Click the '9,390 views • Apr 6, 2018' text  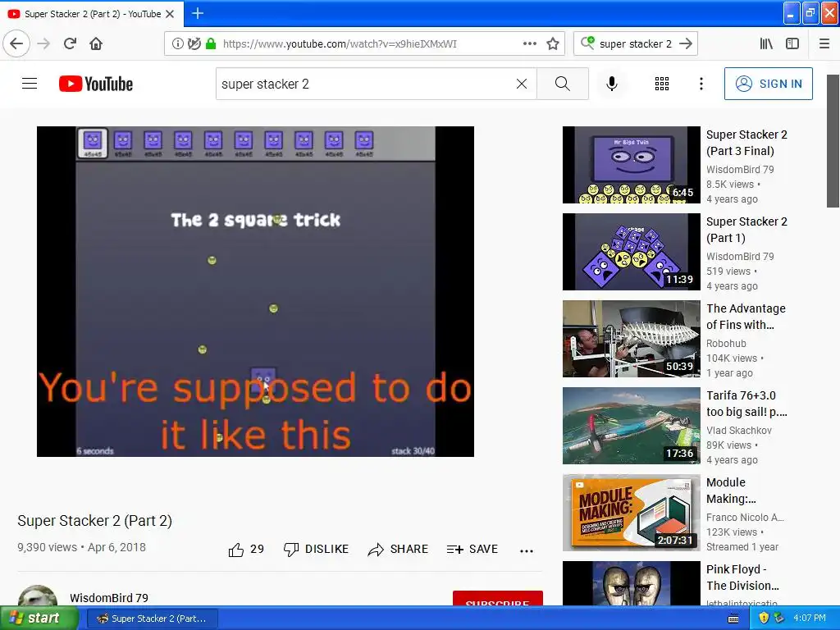click(x=81, y=547)
